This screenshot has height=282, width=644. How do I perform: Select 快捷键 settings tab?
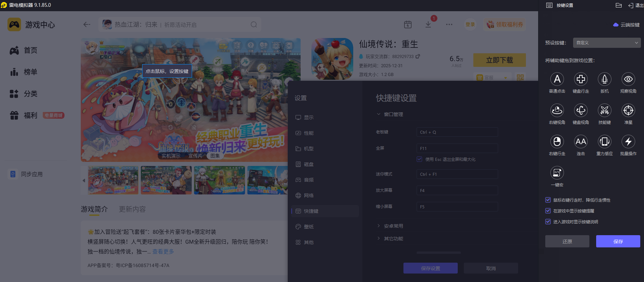pyautogui.click(x=325, y=211)
